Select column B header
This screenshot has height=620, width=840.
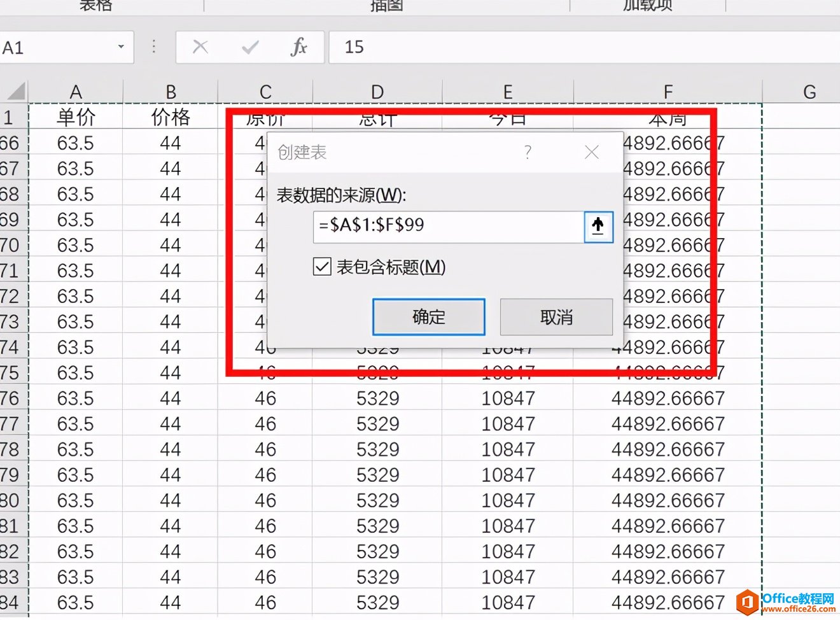click(x=171, y=92)
